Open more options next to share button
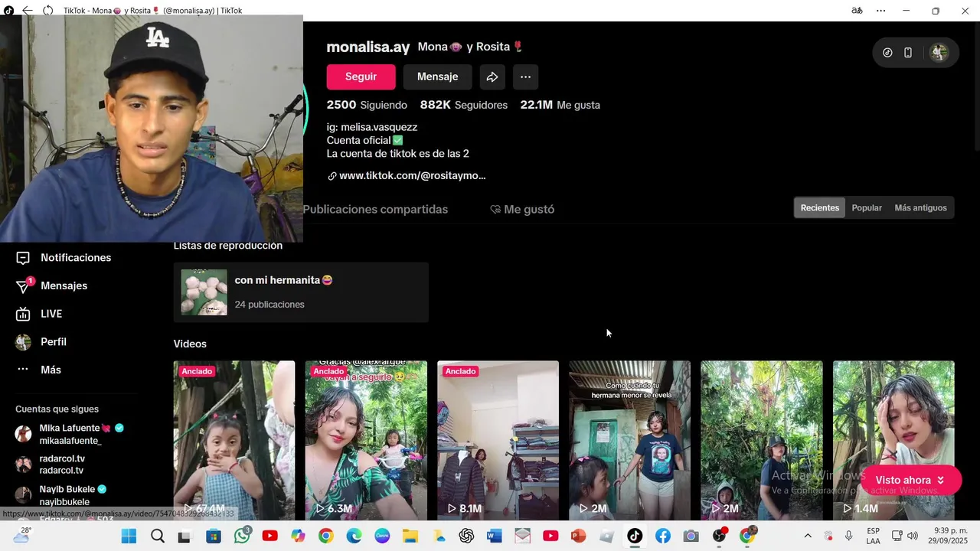 (525, 77)
